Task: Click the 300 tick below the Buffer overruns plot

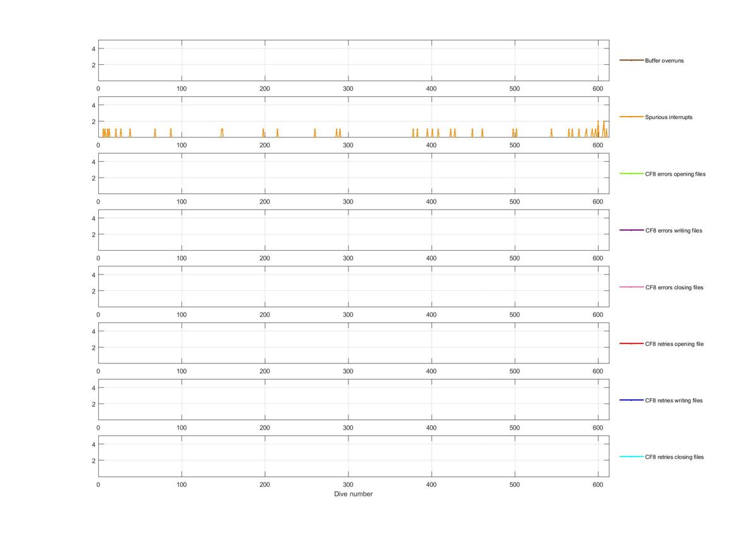Action: [x=348, y=89]
